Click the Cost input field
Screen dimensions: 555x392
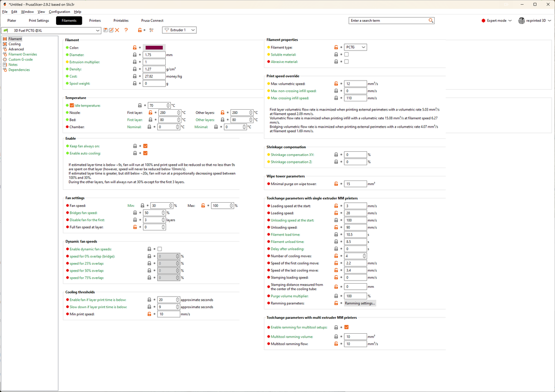[154, 76]
